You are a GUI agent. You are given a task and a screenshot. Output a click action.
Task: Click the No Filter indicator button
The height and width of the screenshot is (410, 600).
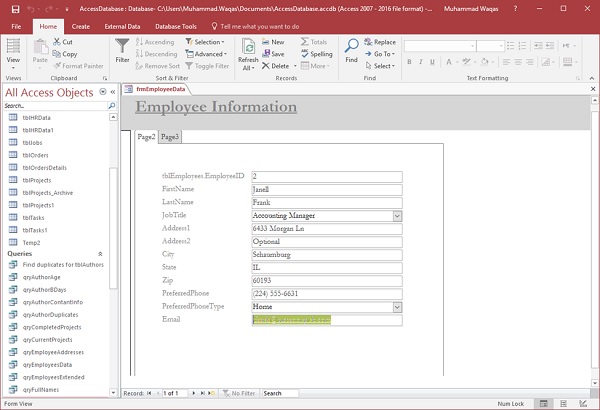tap(238, 393)
